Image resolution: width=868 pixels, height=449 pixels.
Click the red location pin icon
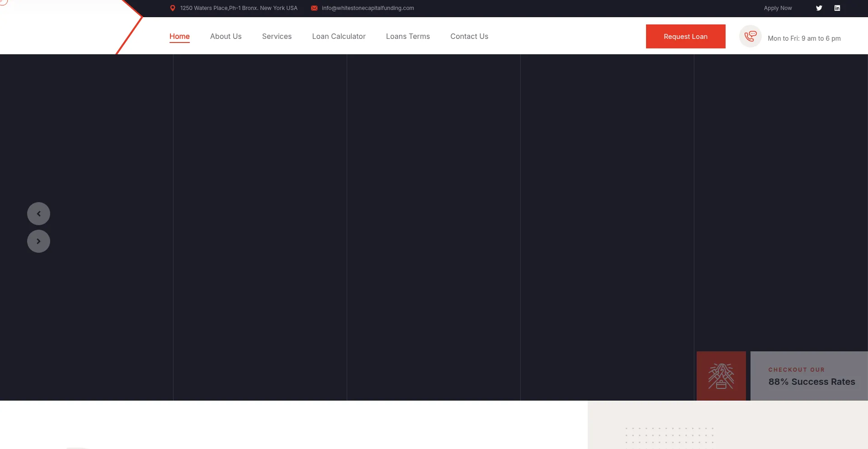tap(172, 8)
